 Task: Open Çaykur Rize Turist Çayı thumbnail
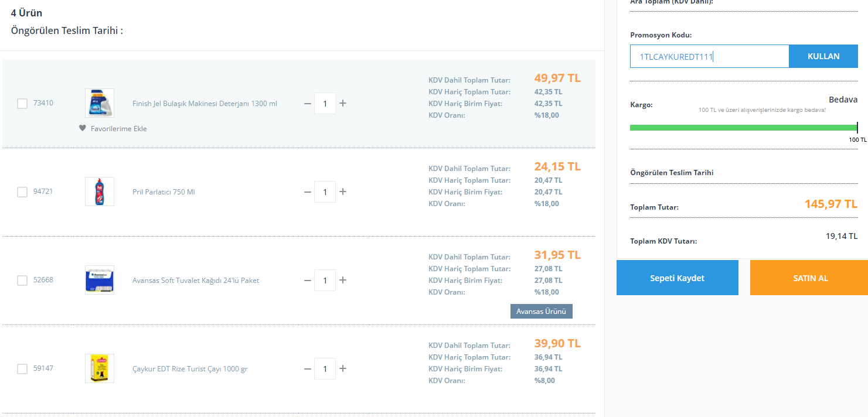pos(100,368)
